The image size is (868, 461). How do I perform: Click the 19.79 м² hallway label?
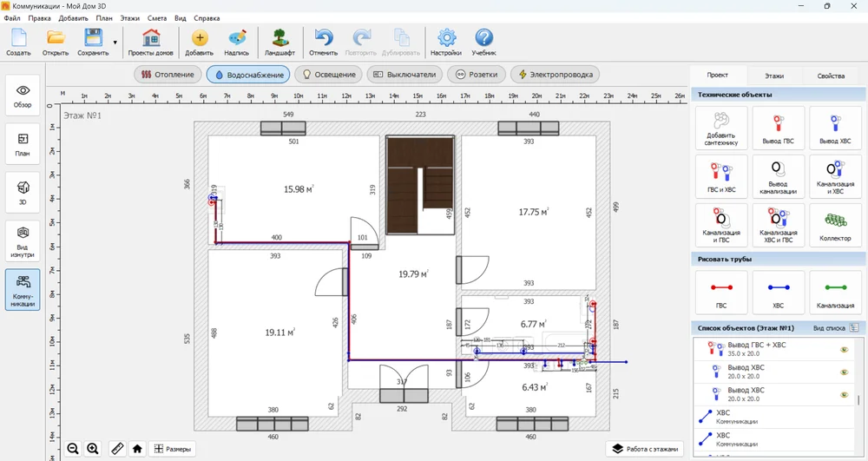point(413,274)
